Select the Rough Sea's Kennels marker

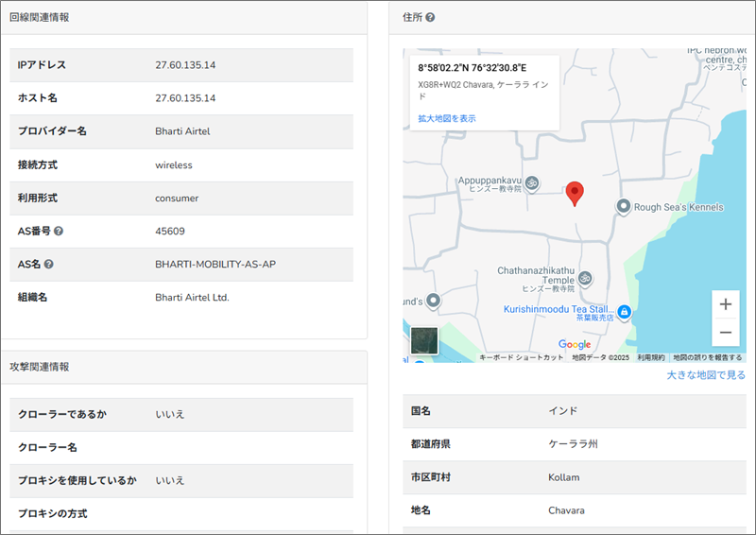coord(623,207)
